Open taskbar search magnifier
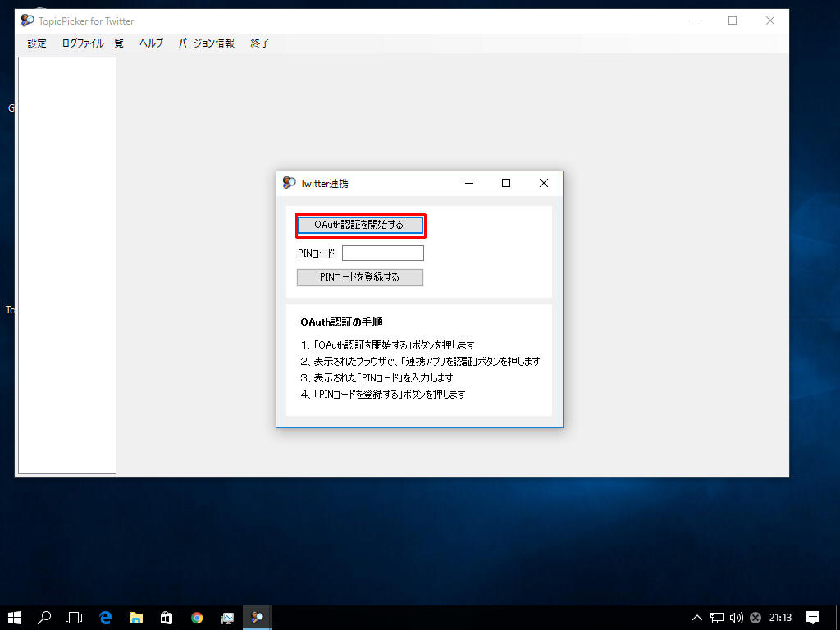Screen dimensions: 840x630 point(44,618)
